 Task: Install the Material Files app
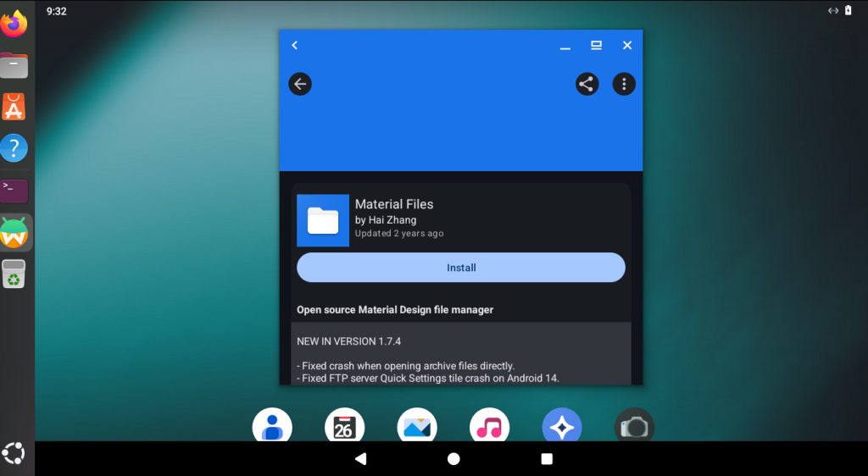coord(461,268)
